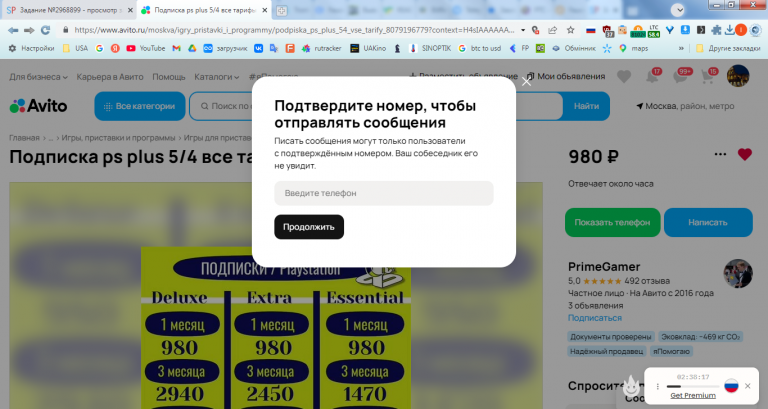Open the Обмінник bookmark

574,48
